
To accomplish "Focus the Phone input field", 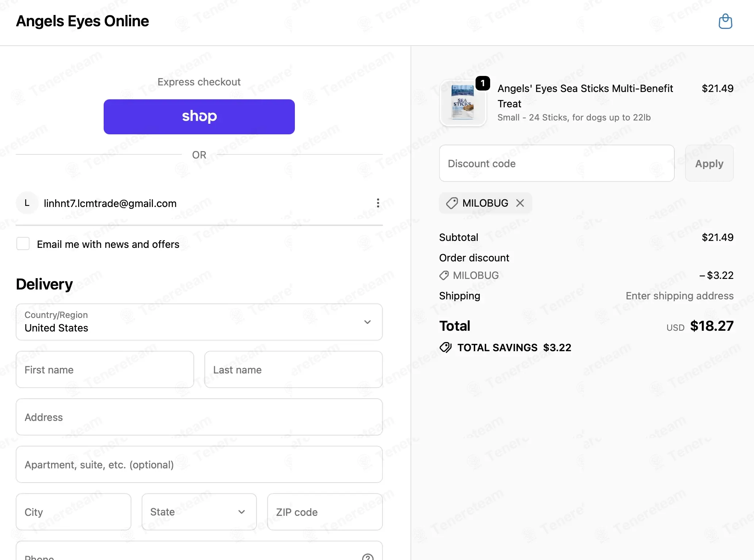I will click(199, 551).
